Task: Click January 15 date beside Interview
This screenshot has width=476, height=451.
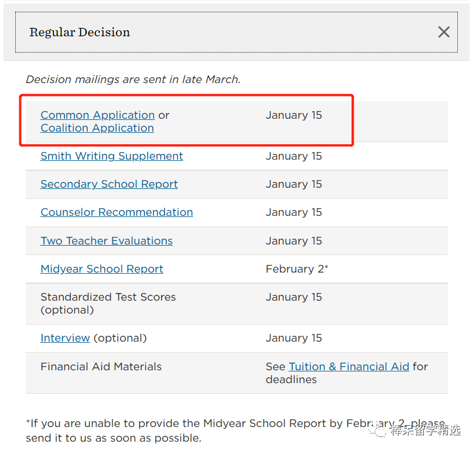Action: [294, 338]
